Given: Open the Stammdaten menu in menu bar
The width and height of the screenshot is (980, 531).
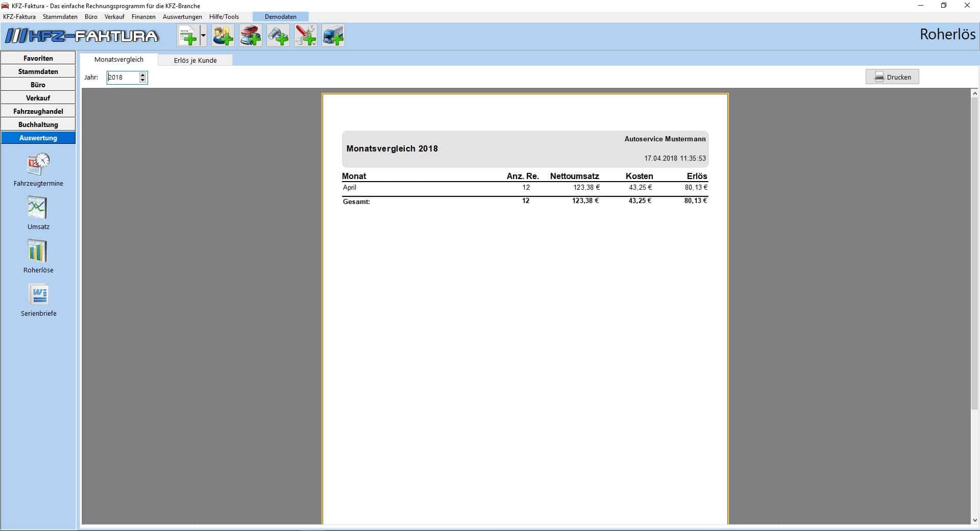Looking at the screenshot, I should point(60,17).
